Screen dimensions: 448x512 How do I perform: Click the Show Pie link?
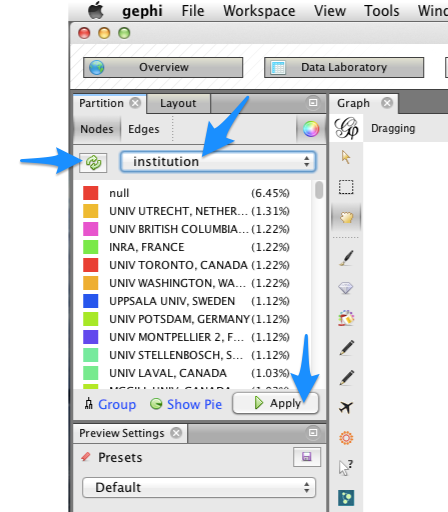coord(194,404)
